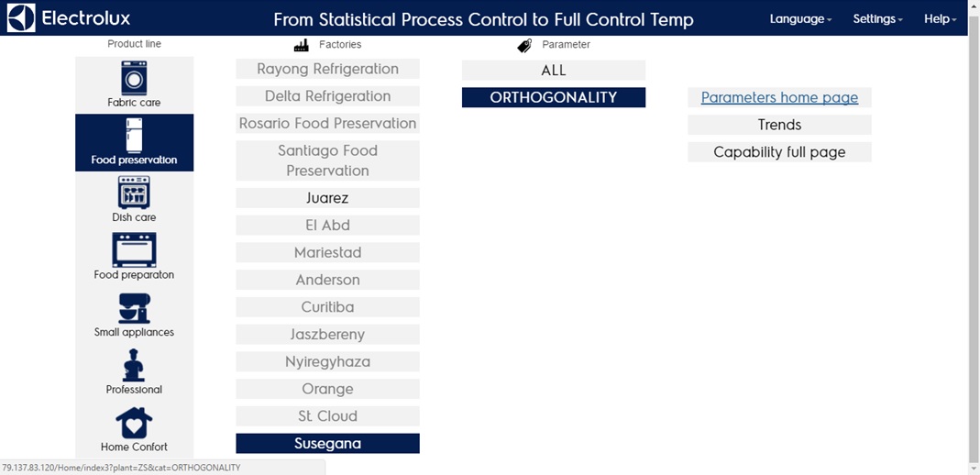980x475 pixels.
Task: Select the Professional chef icon
Action: click(x=134, y=365)
